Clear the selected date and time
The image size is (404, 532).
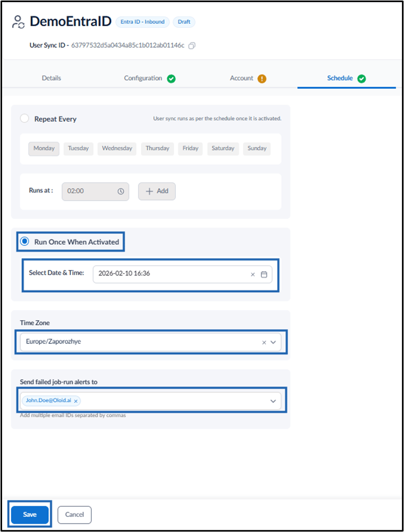click(252, 275)
